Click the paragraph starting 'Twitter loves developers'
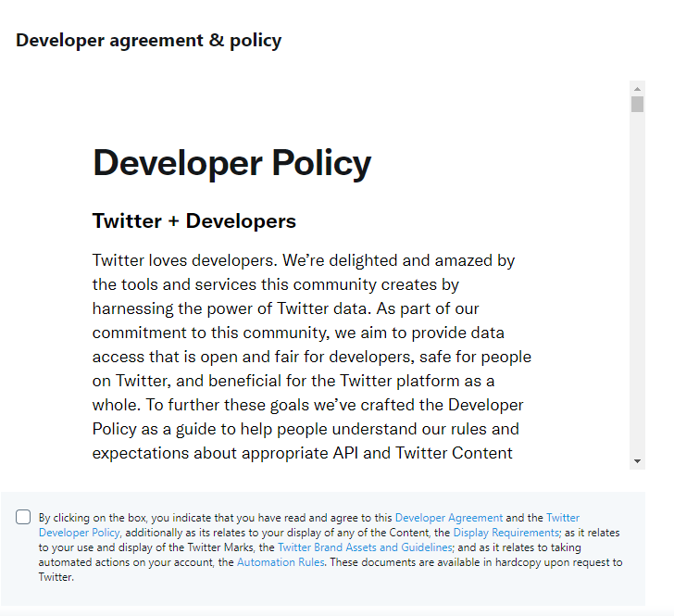The width and height of the screenshot is (674, 616). pyautogui.click(x=312, y=357)
